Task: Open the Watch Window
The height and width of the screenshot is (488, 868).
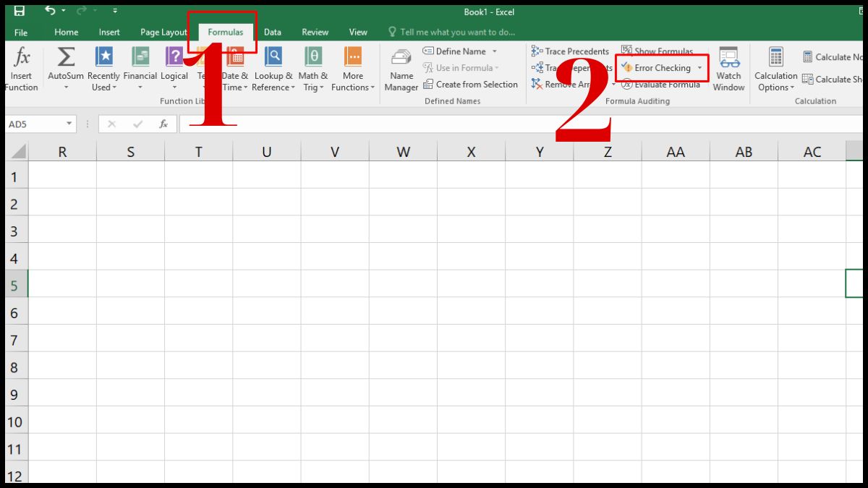Action: click(728, 69)
